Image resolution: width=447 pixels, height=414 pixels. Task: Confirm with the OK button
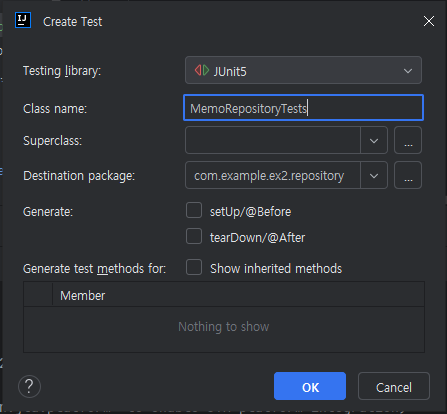[x=310, y=386]
